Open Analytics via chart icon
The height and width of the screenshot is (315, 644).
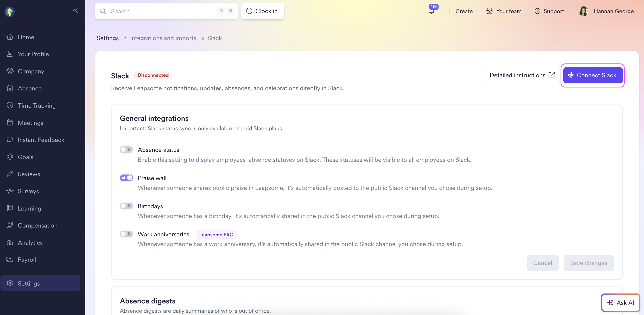(x=10, y=242)
